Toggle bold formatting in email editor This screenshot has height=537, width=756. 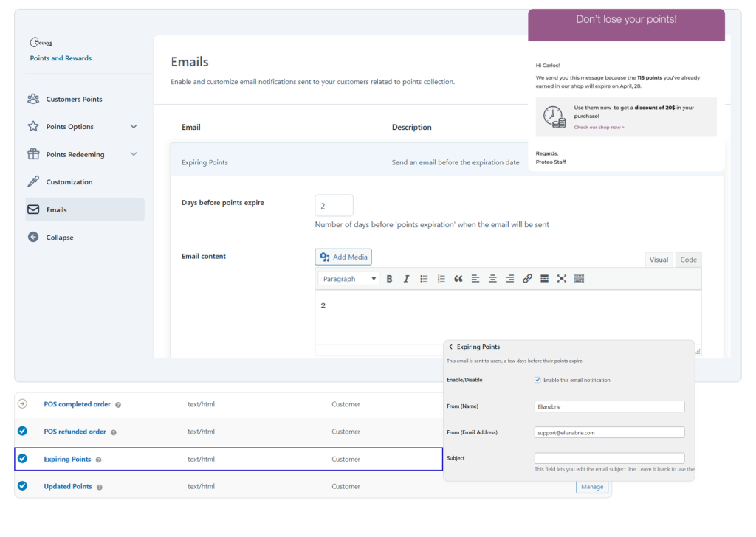pyautogui.click(x=390, y=279)
